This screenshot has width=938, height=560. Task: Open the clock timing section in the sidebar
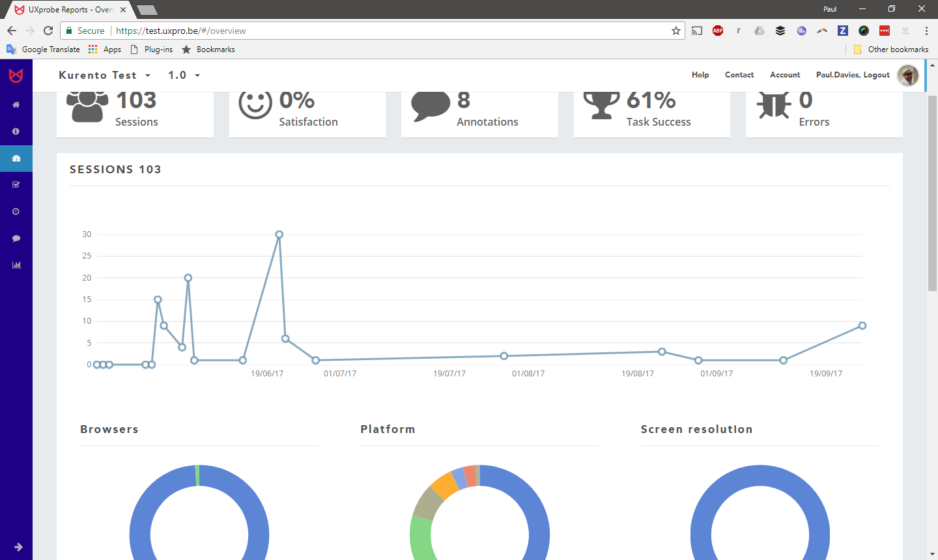pos(16,212)
